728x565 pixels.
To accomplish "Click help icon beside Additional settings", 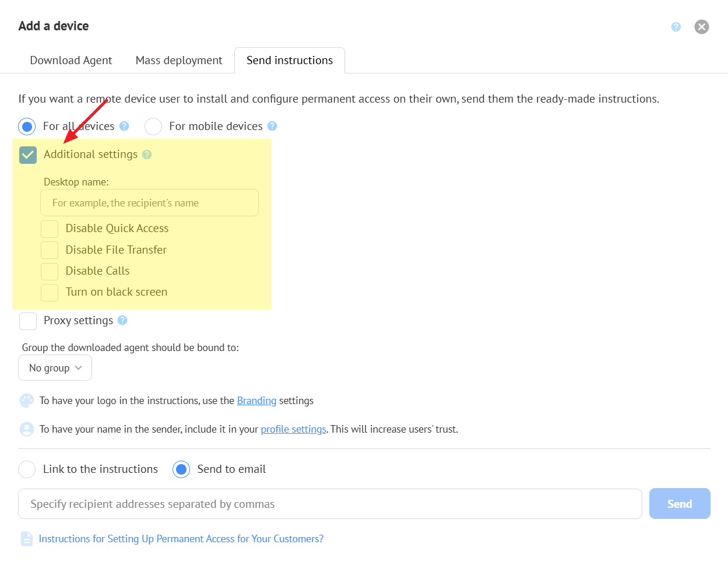I will click(147, 155).
